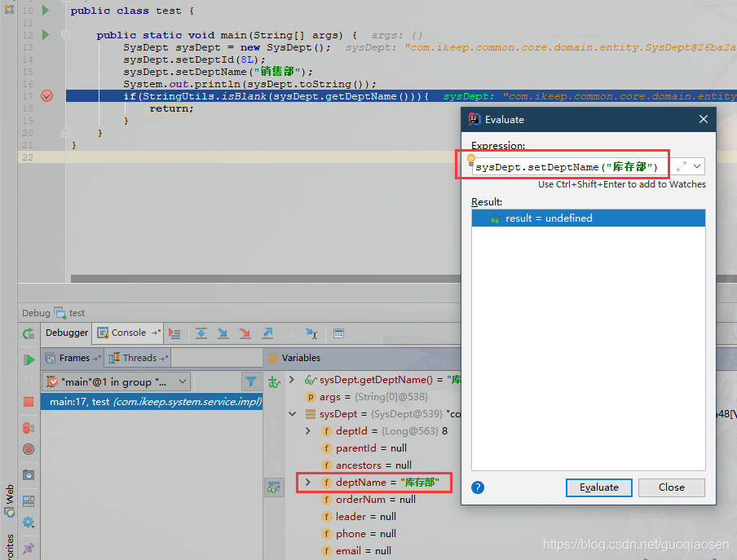This screenshot has width=737, height=560.
Task: Fold the main method at line 12
Action: [x=65, y=35]
